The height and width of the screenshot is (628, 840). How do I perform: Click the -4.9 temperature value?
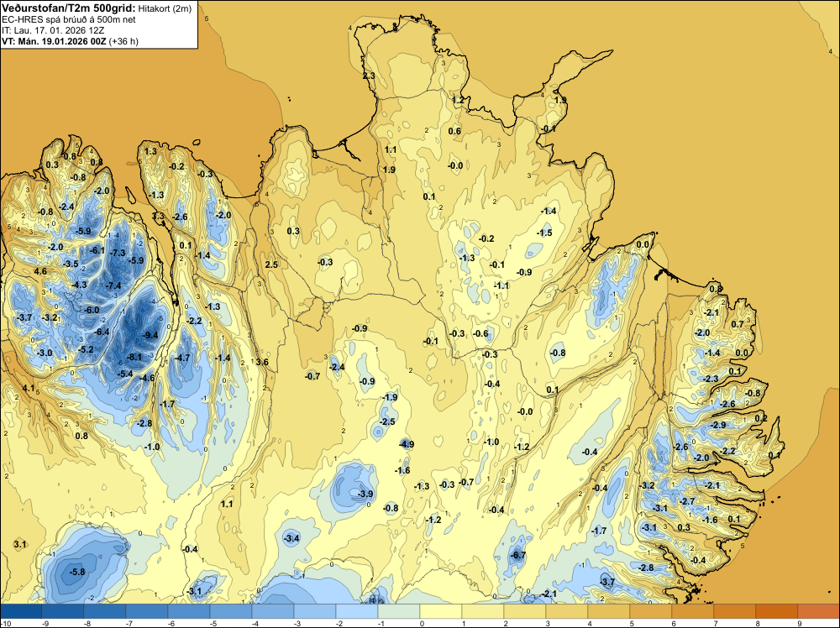(407, 444)
